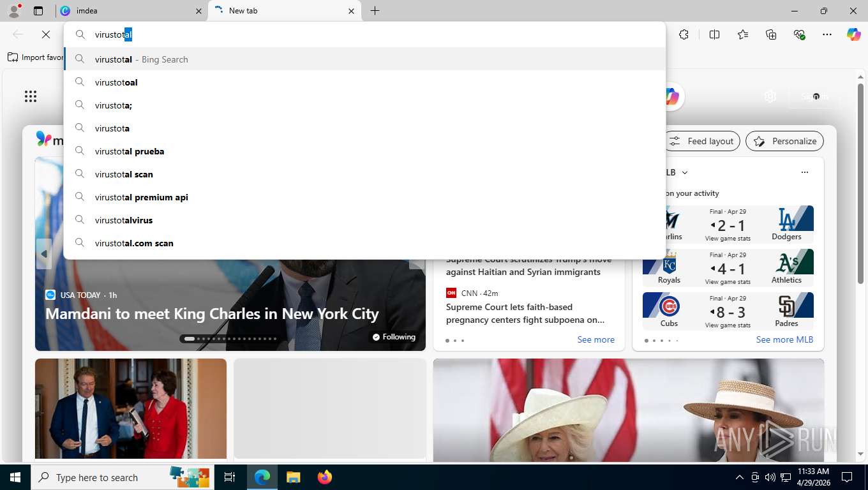Open Mamdani to meet King Charles headline
The width and height of the screenshot is (868, 490).
coord(212,314)
